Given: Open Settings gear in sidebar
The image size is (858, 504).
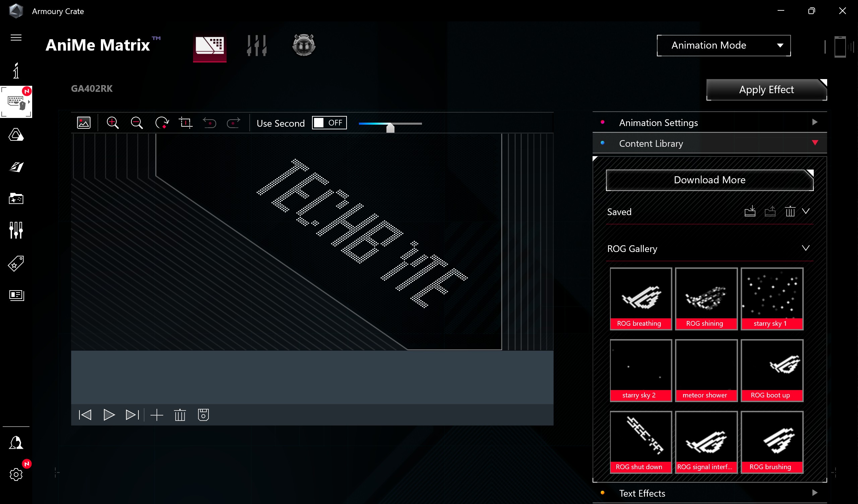Looking at the screenshot, I should [x=16, y=475].
